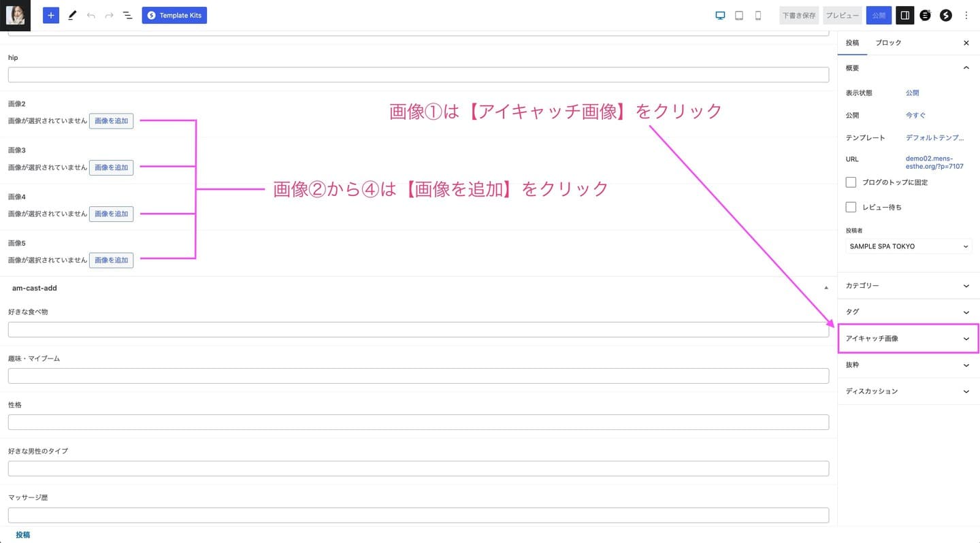This screenshot has width=980, height=543.
Task: Open the document overview list icon
Action: point(127,15)
